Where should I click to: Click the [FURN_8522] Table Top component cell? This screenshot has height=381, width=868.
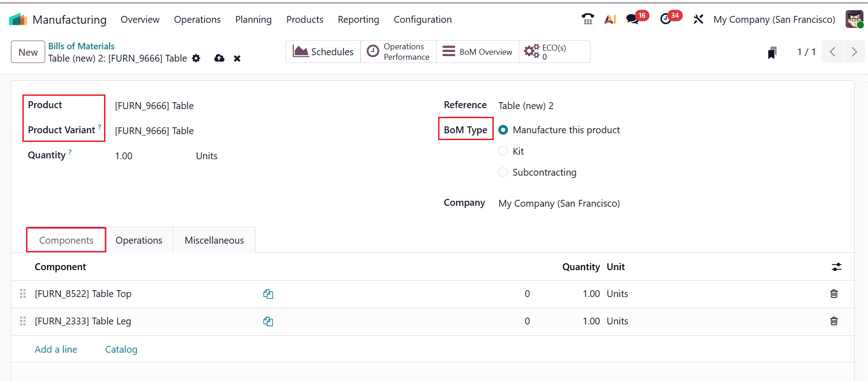[x=83, y=294]
